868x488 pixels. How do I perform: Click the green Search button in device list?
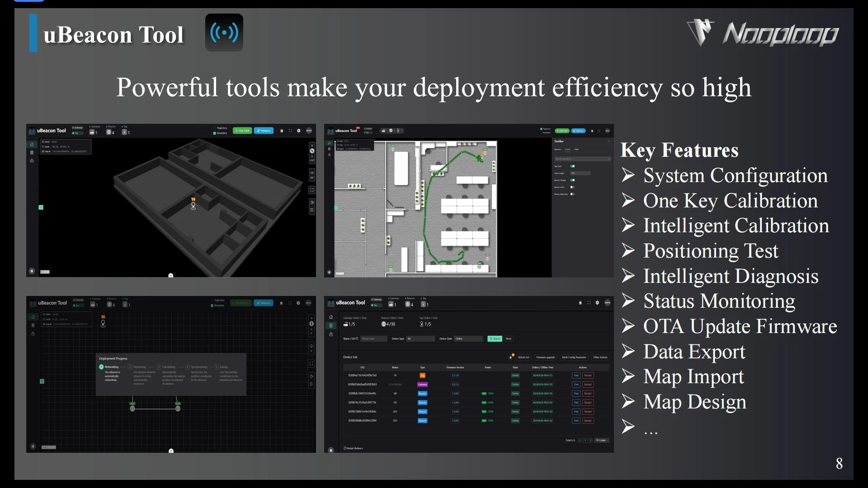click(x=495, y=339)
